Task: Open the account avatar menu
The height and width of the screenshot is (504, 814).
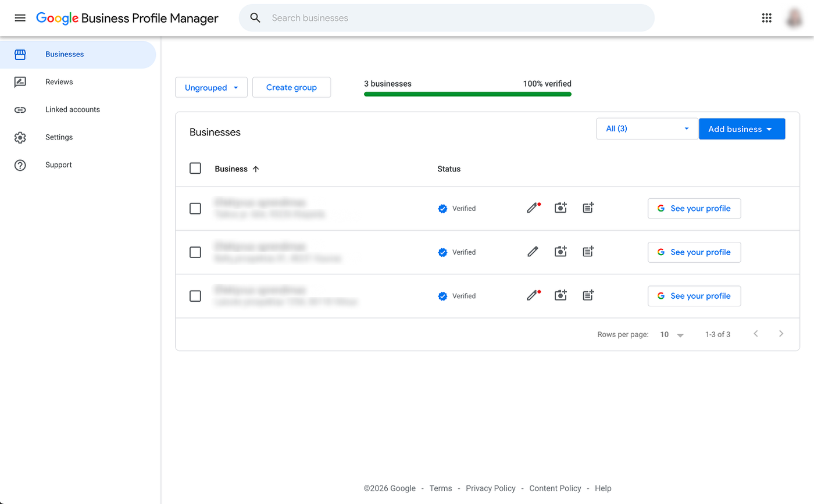Action: click(795, 18)
